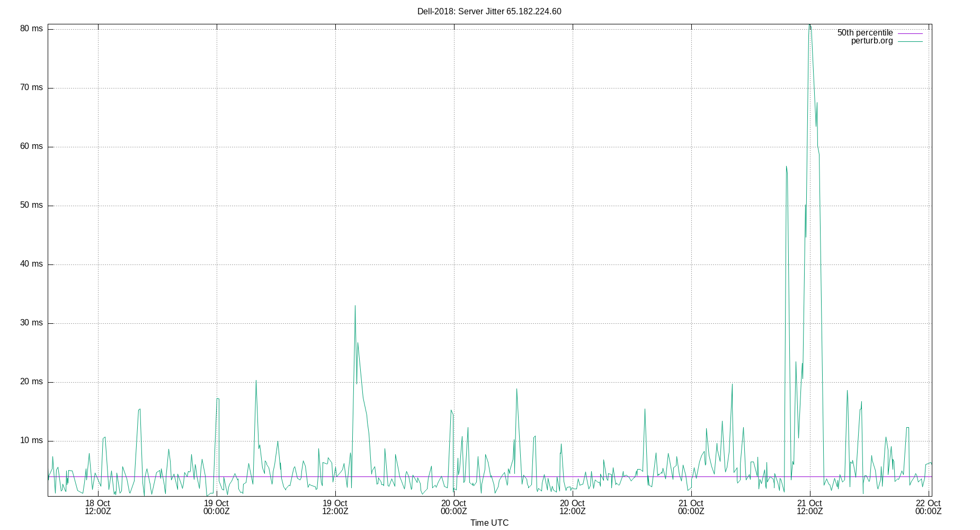Click the '22 Oct 00:00Z' x-axis label
Viewport: 980px width, 530px height.
929,507
